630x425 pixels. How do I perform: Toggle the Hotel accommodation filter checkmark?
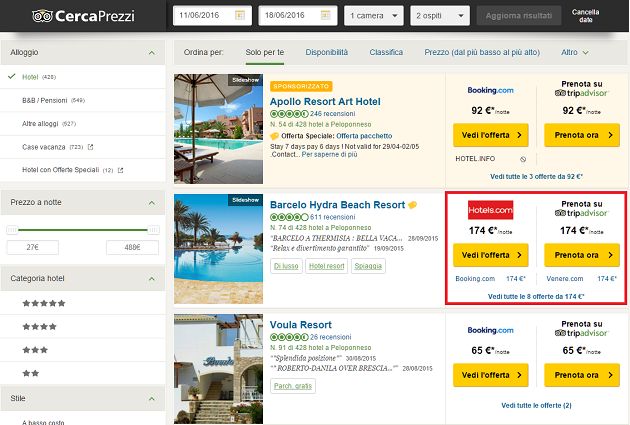[12, 76]
